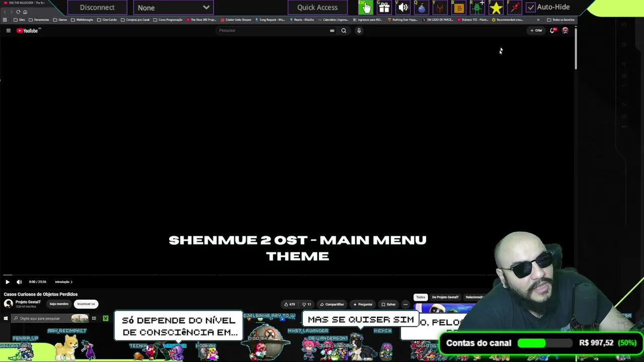Reload the page with refresh icon
Image resolution: width=644 pixels, height=362 pixels.
pyautogui.click(x=18, y=12)
